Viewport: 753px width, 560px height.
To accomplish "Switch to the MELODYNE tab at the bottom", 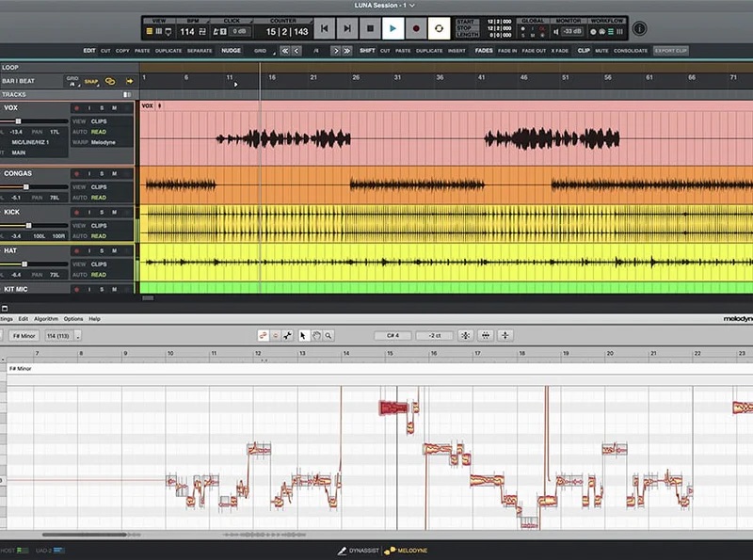I will pyautogui.click(x=406, y=551).
